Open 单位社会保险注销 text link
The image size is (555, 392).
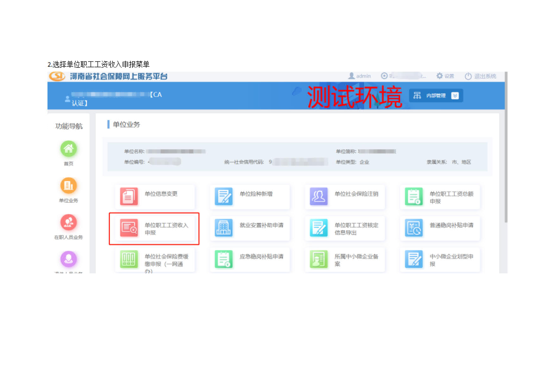point(356,194)
